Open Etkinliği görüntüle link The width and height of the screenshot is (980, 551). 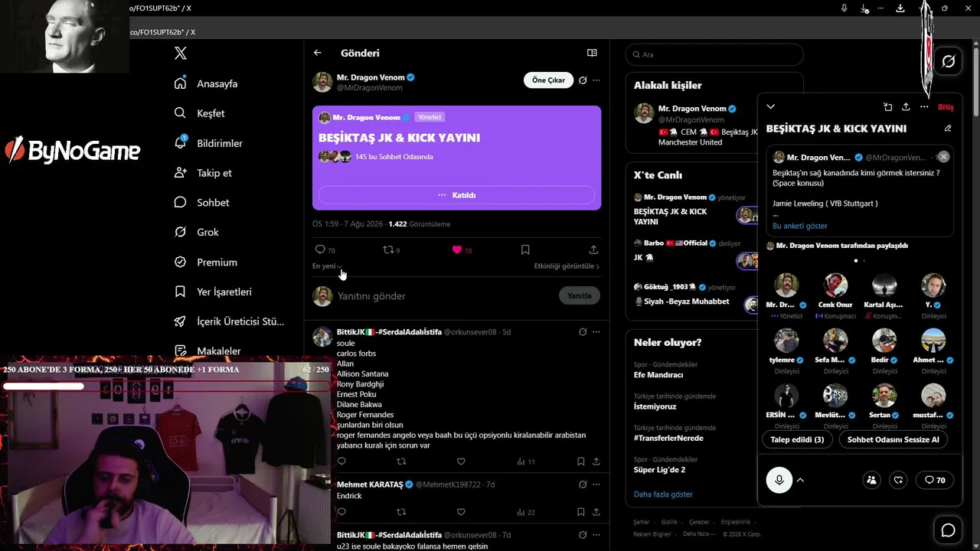[567, 266]
